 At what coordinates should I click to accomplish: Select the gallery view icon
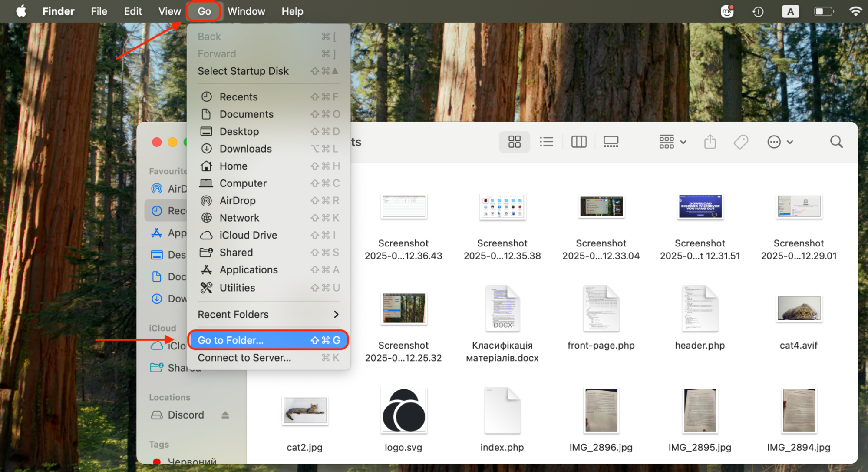coord(611,142)
